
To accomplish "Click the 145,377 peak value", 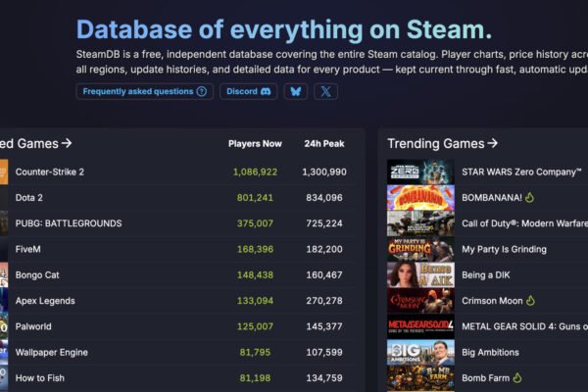I will pos(324,326).
